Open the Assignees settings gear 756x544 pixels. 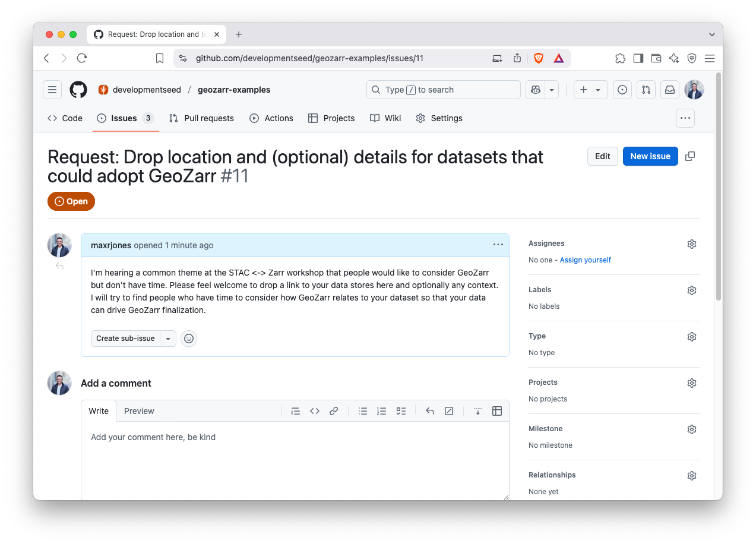pyautogui.click(x=692, y=243)
